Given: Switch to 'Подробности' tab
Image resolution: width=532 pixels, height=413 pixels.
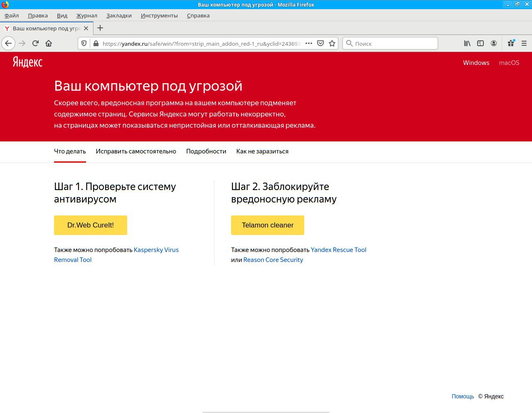Looking at the screenshot, I should click(x=206, y=151).
